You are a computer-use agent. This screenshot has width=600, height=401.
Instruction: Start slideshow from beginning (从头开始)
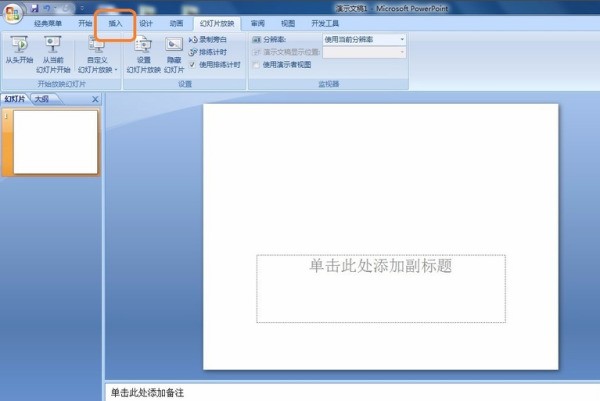click(19, 52)
